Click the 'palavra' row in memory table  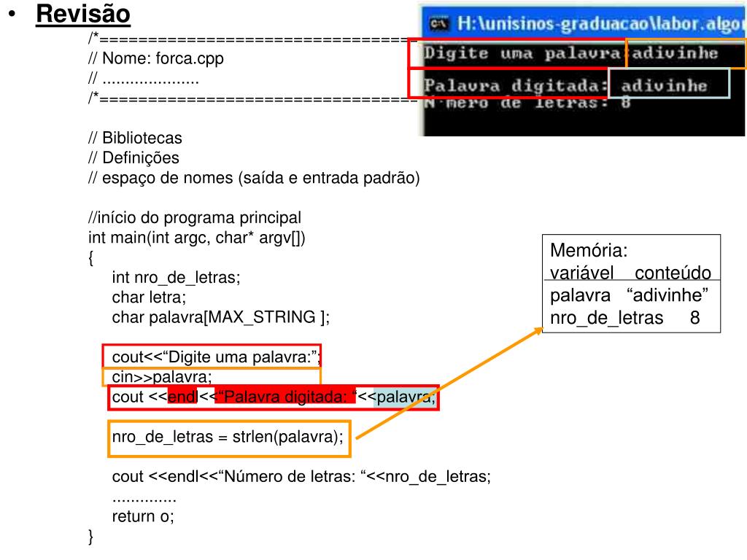pyautogui.click(x=629, y=295)
